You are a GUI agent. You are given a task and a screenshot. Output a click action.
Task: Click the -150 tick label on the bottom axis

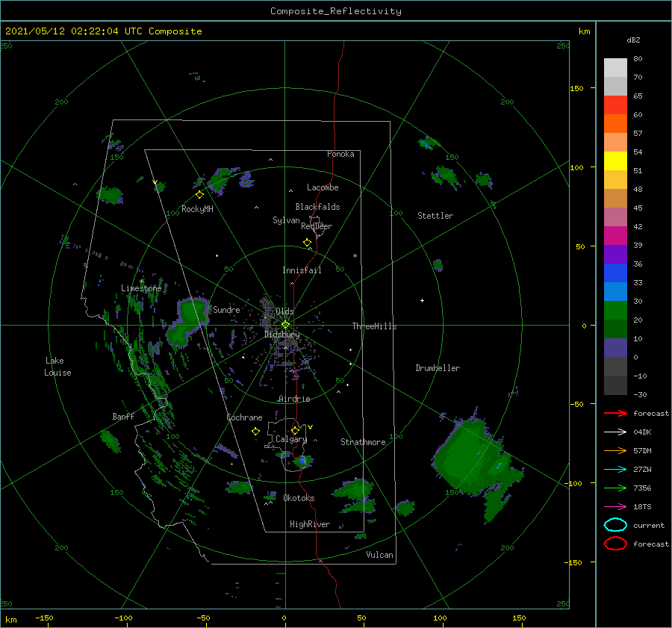click(44, 618)
